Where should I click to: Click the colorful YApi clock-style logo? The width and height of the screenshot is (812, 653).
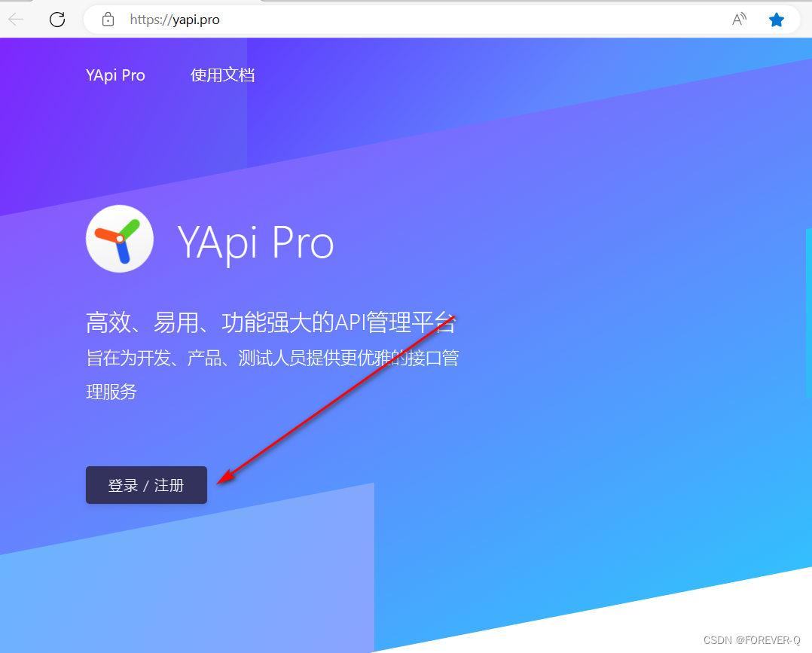120,238
